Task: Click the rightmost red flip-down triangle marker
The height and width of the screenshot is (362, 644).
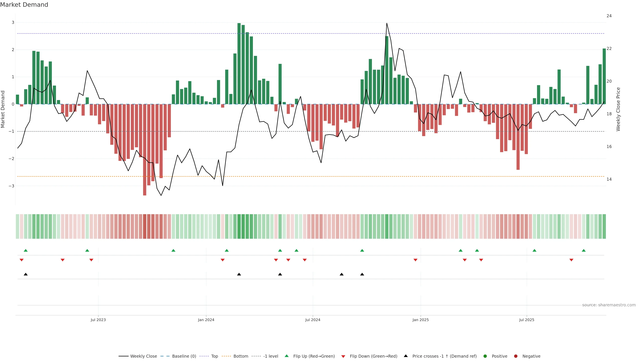Action: point(571,260)
